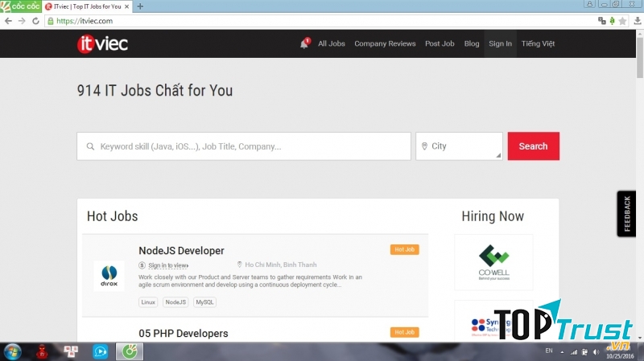The width and height of the screenshot is (644, 361).
Task: Switch to Cốc Cốc in taskbar
Action: [x=130, y=351]
